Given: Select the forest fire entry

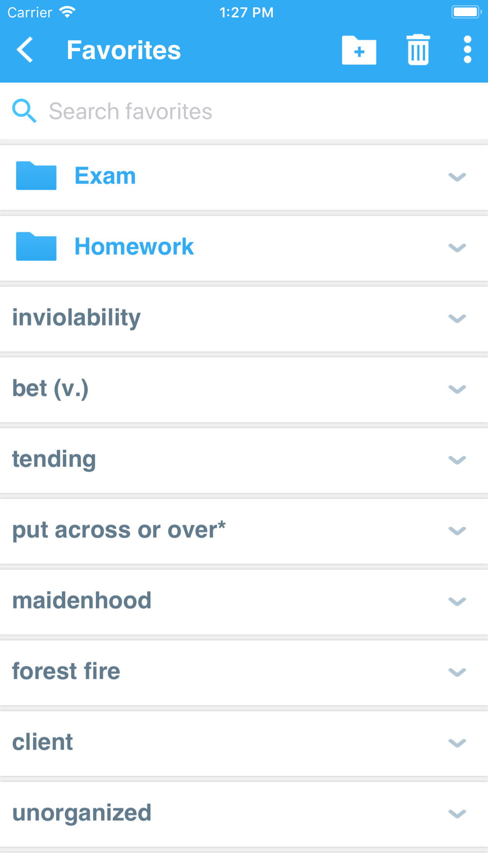Looking at the screenshot, I should [x=244, y=672].
